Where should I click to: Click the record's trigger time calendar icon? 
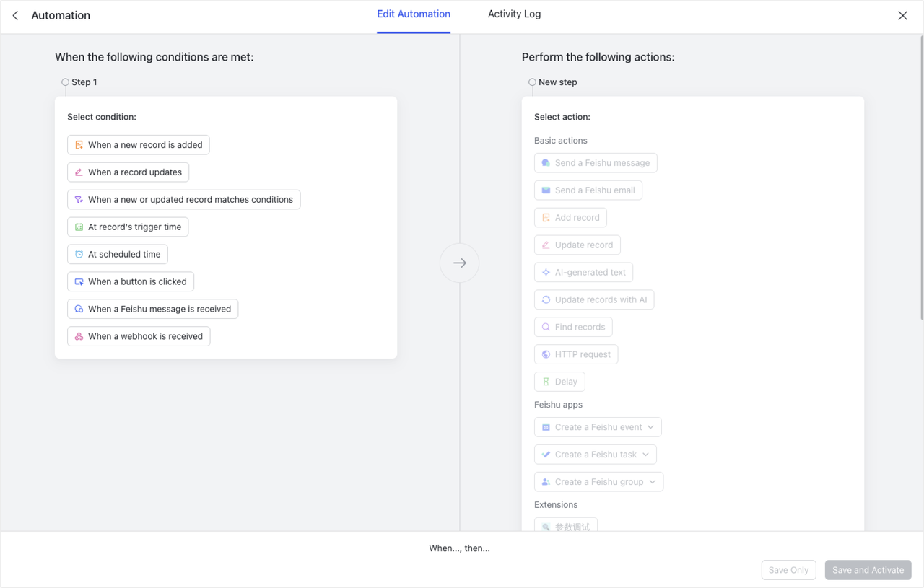click(79, 227)
